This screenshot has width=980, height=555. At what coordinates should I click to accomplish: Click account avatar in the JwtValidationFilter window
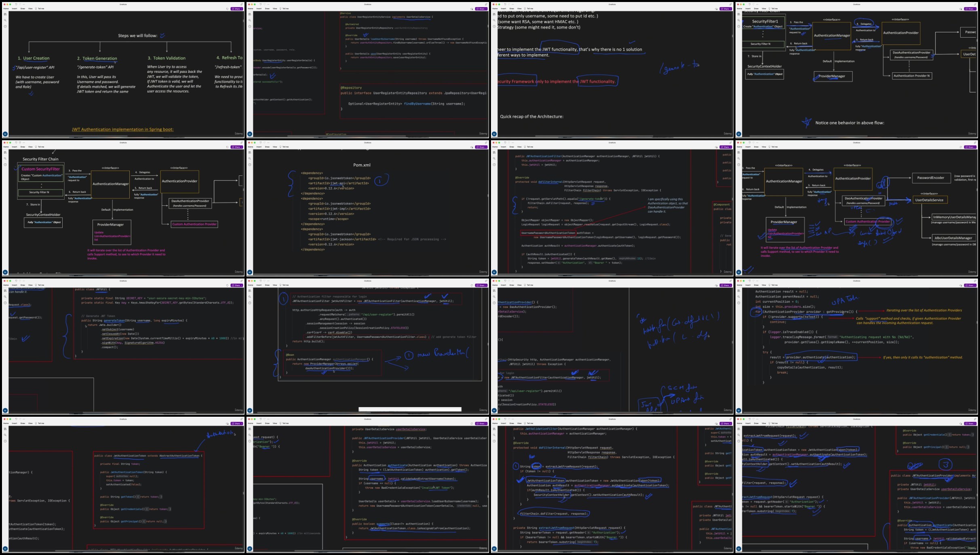pos(494,549)
